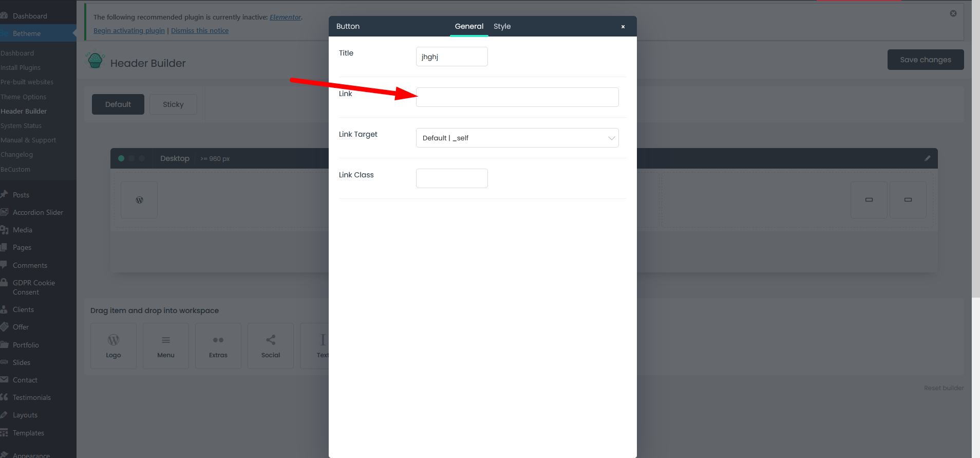Image resolution: width=980 pixels, height=458 pixels.
Task: Open Header Builder submenu
Action: tap(24, 111)
